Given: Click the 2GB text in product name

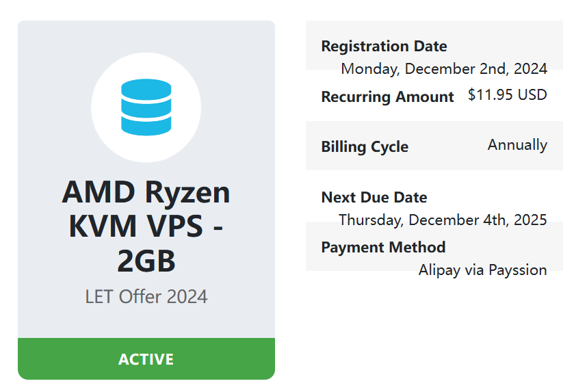Looking at the screenshot, I should pyautogui.click(x=146, y=260).
